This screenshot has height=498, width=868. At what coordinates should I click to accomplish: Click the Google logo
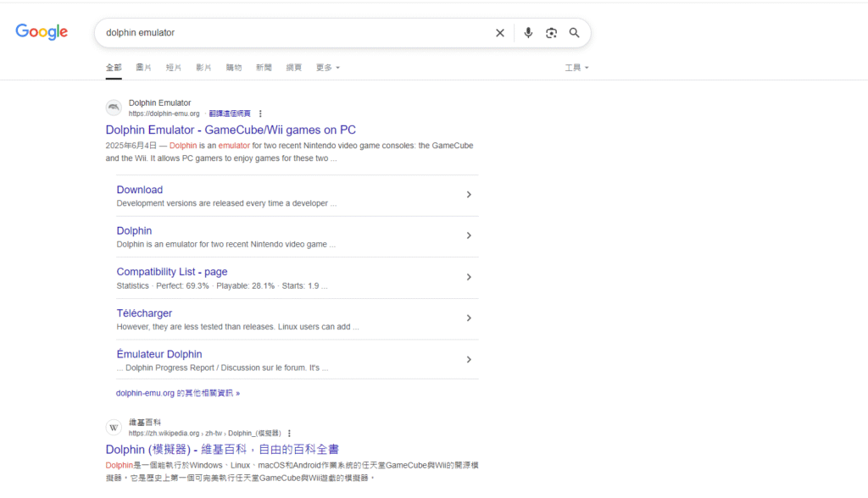42,32
